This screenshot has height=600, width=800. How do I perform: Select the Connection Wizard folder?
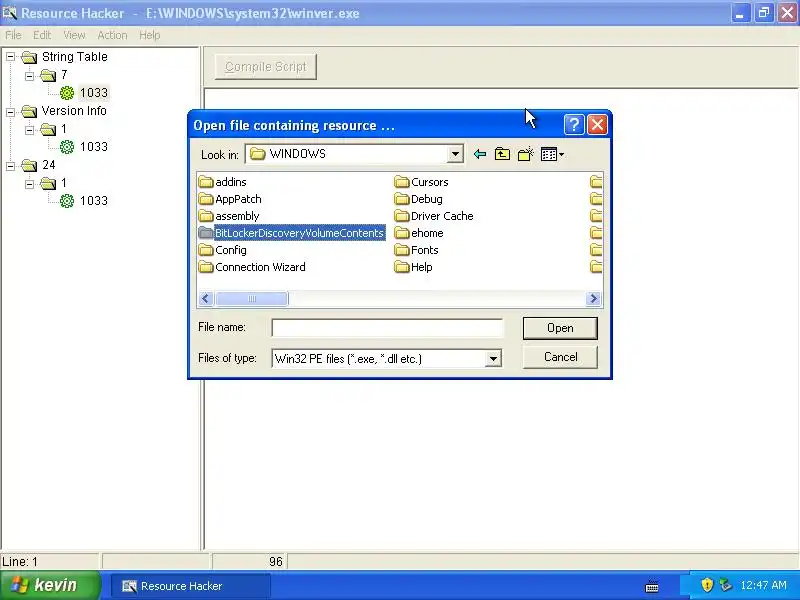[x=252, y=267]
